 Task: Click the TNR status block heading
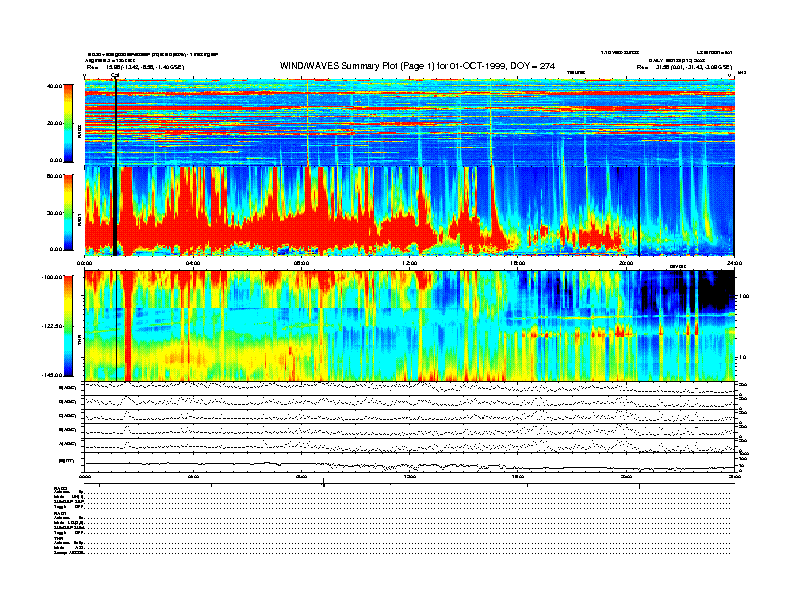[x=58, y=538]
